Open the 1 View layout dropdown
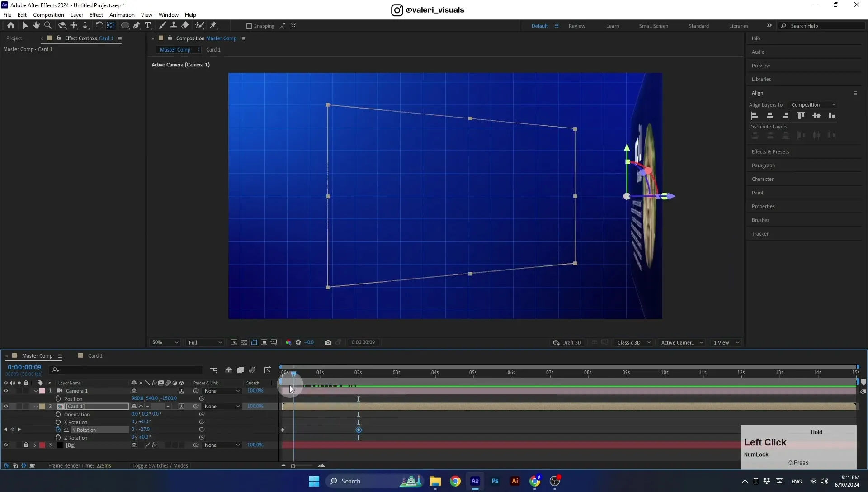 coord(726,342)
